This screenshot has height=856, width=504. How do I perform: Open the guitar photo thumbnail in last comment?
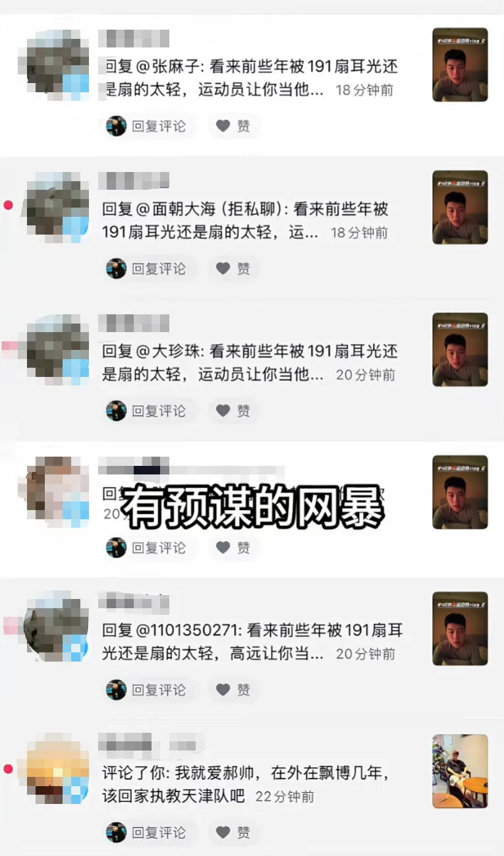point(460,771)
